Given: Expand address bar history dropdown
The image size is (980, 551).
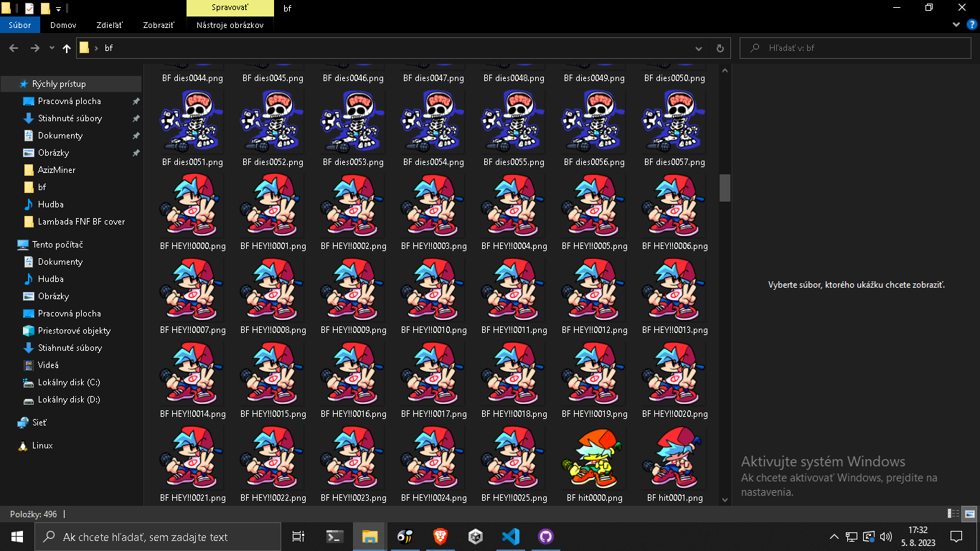Looking at the screenshot, I should [x=699, y=48].
